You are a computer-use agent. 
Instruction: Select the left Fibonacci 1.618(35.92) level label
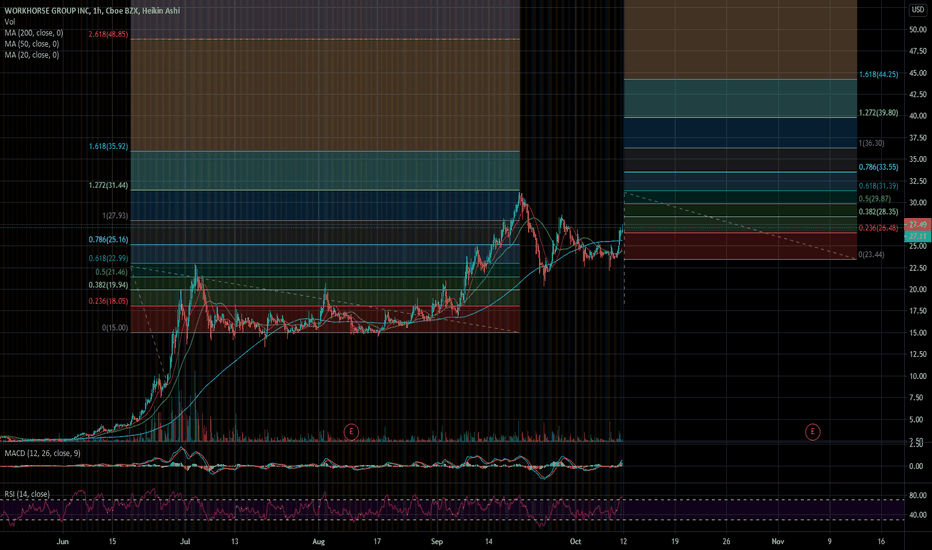108,146
